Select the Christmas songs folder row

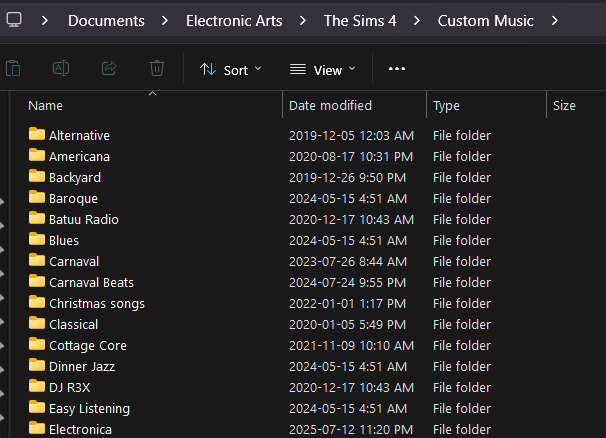(x=97, y=303)
